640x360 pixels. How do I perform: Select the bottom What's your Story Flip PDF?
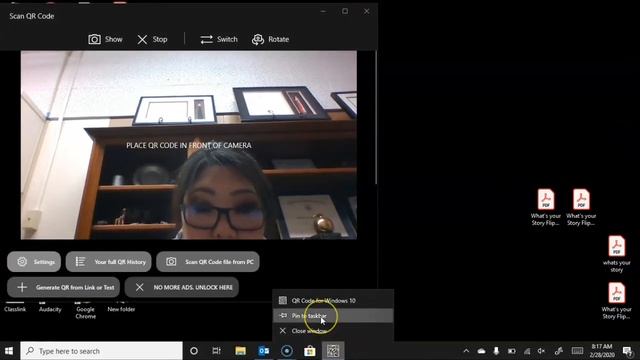(x=616, y=301)
